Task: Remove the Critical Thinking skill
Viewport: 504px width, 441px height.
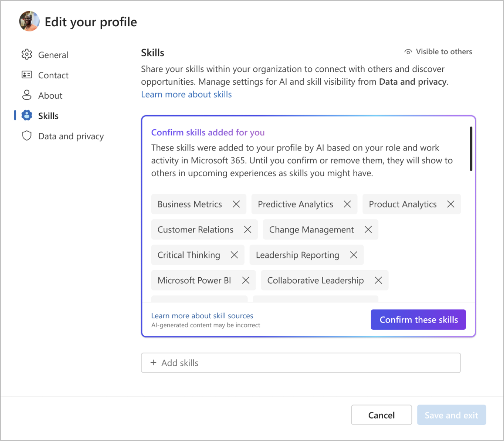Action: [234, 255]
